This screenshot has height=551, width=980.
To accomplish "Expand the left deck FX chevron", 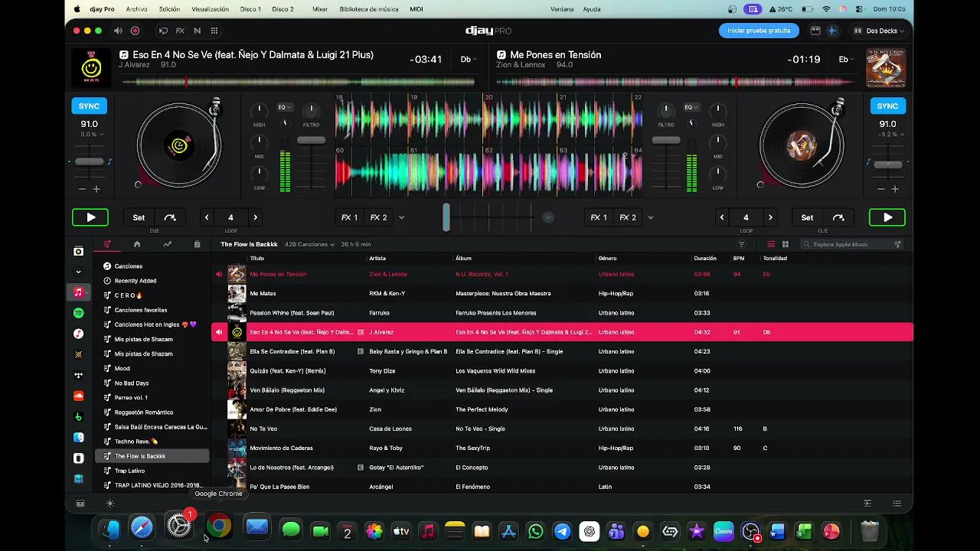I will point(401,217).
